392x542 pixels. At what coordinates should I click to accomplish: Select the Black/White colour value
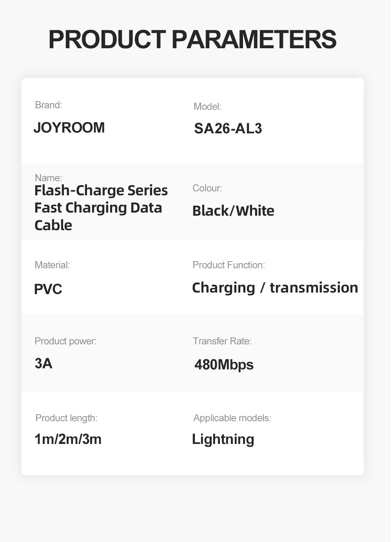coord(233,211)
